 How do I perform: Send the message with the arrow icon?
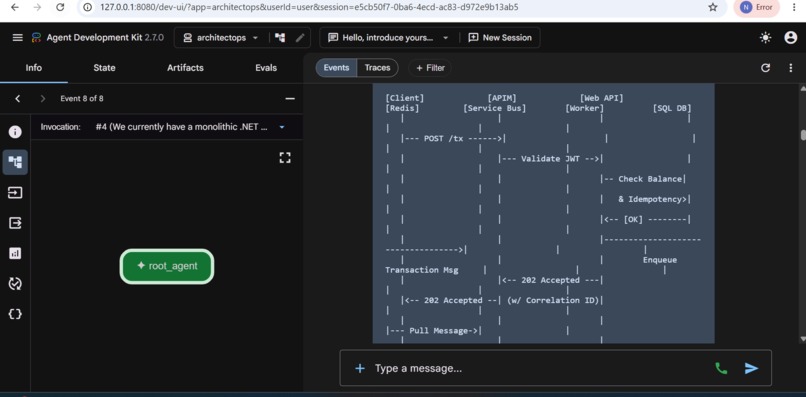(x=752, y=368)
